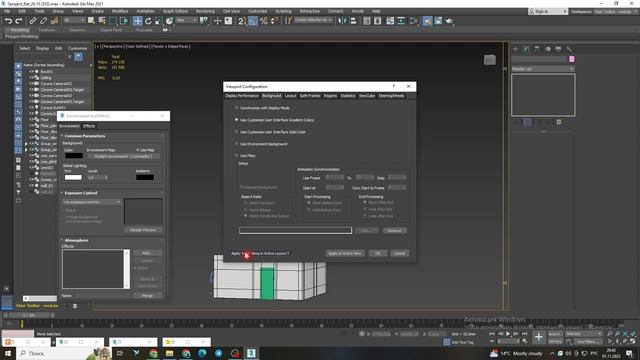The height and width of the screenshot is (360, 640).
Task: Click Render Preview button
Action: click(x=143, y=230)
